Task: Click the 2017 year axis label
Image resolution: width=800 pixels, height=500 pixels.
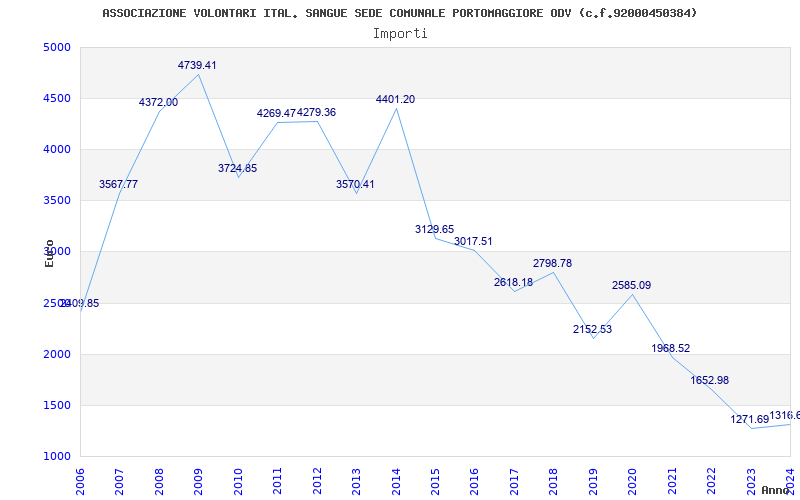Action: tap(514, 481)
